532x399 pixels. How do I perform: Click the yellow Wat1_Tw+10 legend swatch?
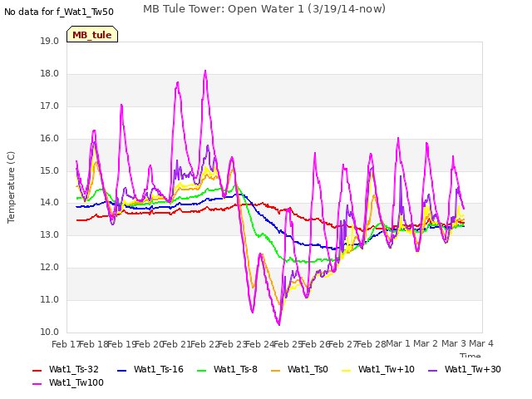pyautogui.click(x=346, y=370)
